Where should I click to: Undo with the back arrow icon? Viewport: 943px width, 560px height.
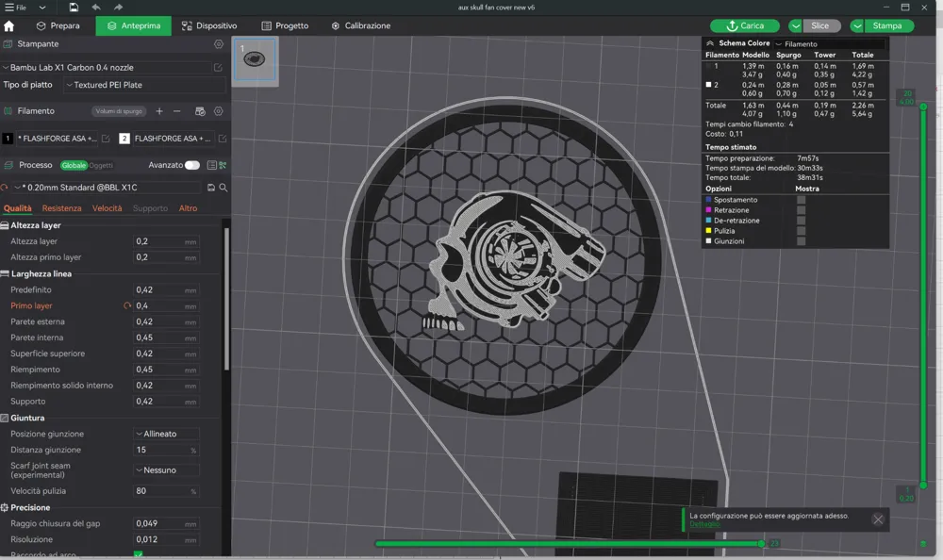[x=96, y=8]
